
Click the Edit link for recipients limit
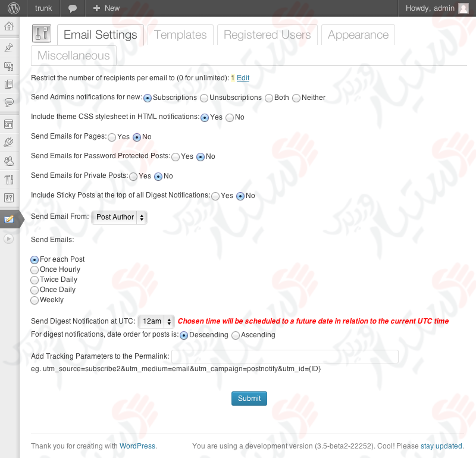click(x=243, y=78)
